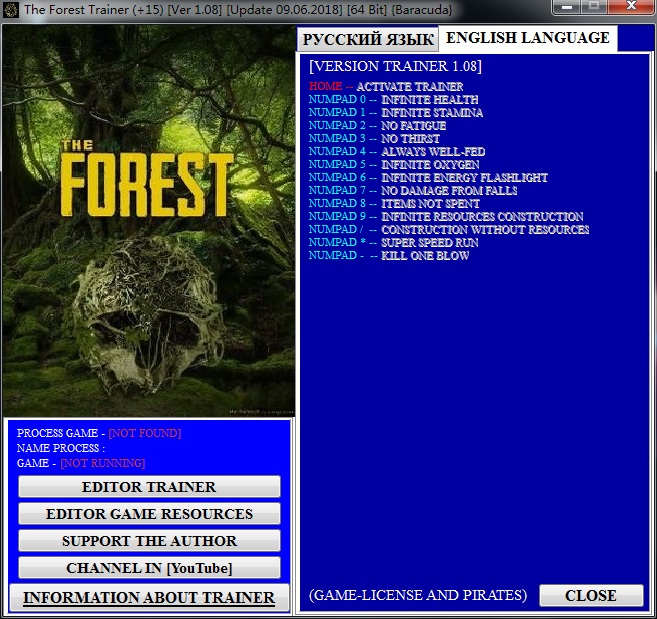Visit CHANNEL IN [YouTube]
This screenshot has width=657, height=619.
point(149,568)
